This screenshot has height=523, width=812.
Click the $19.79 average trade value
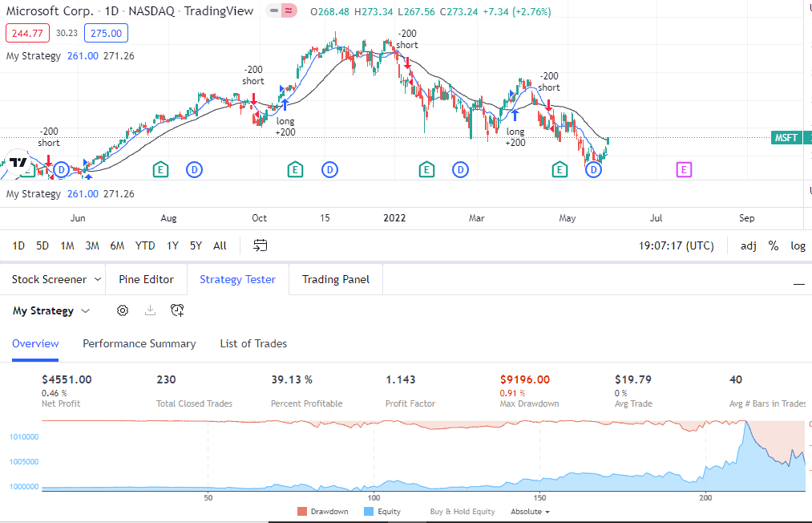click(632, 379)
